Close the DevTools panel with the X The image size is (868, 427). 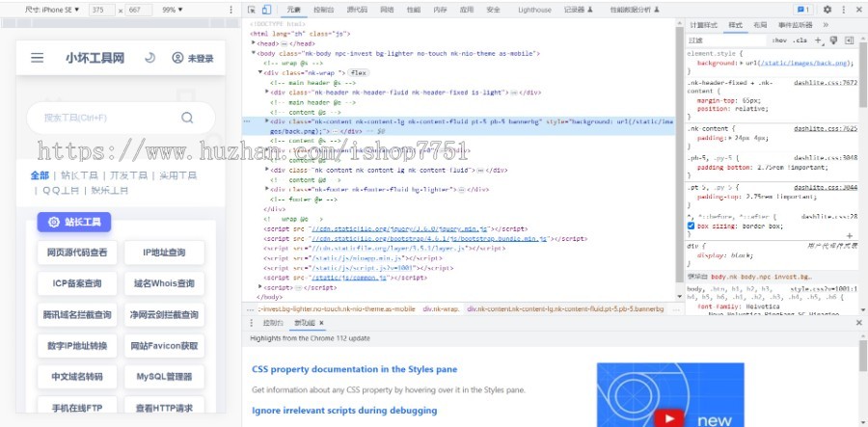[859, 10]
